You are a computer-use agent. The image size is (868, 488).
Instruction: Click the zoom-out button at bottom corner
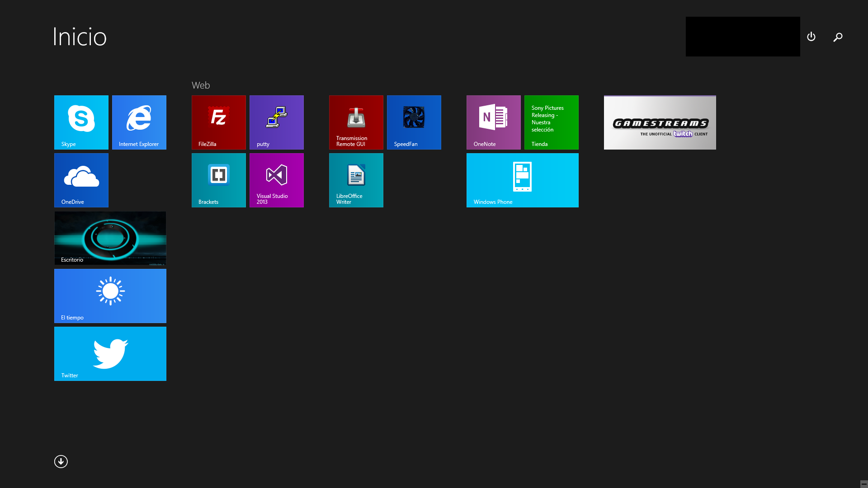[x=863, y=484]
